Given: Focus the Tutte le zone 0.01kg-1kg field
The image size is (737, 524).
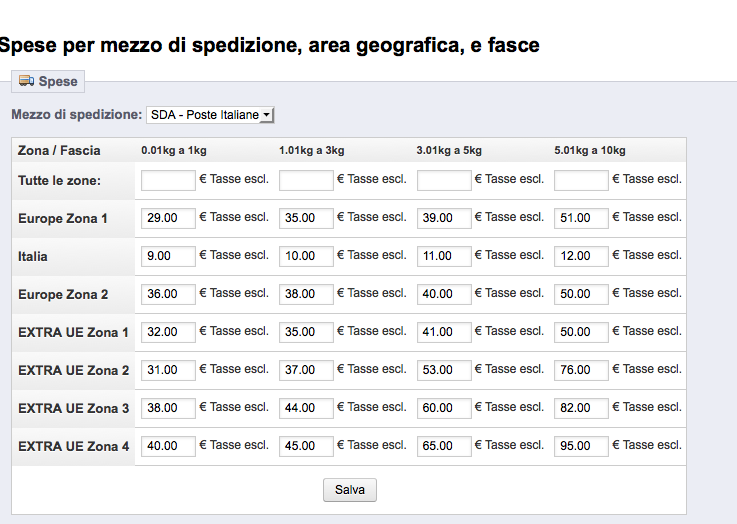Looking at the screenshot, I should (x=168, y=180).
